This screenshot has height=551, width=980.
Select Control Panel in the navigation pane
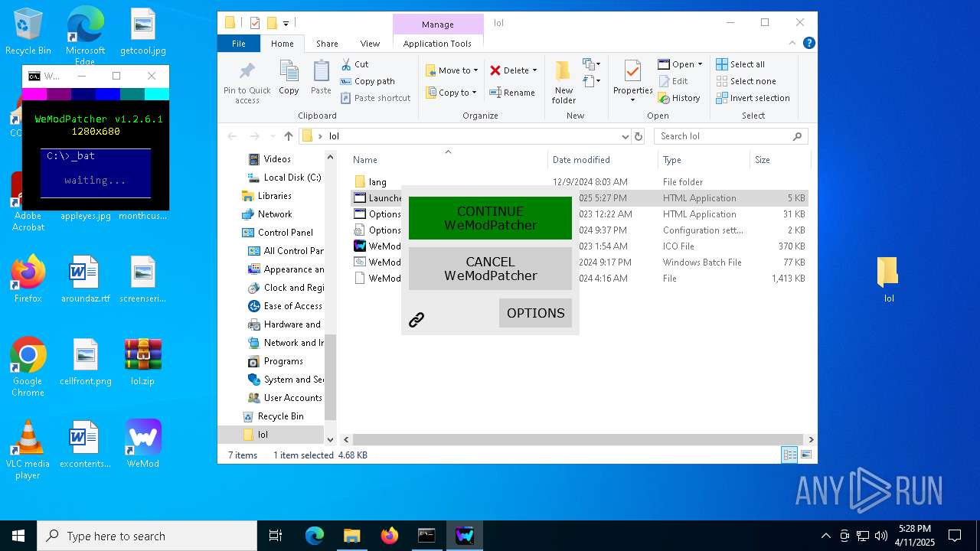[x=277, y=233]
